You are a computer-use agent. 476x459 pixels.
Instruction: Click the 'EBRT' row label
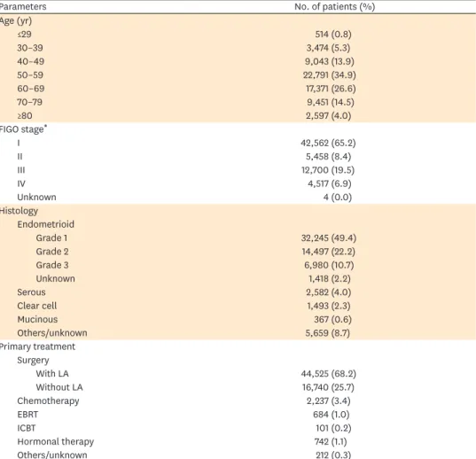28,415
